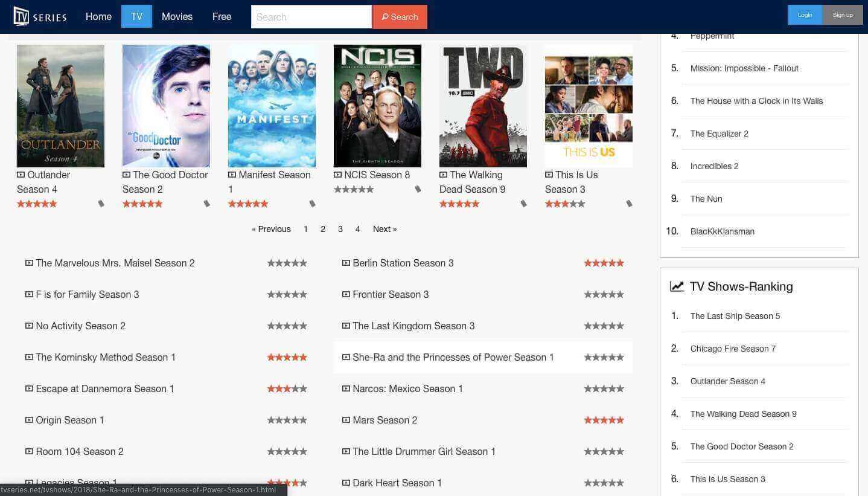
Task: Click star rating for The Kominsky Method
Action: point(287,357)
